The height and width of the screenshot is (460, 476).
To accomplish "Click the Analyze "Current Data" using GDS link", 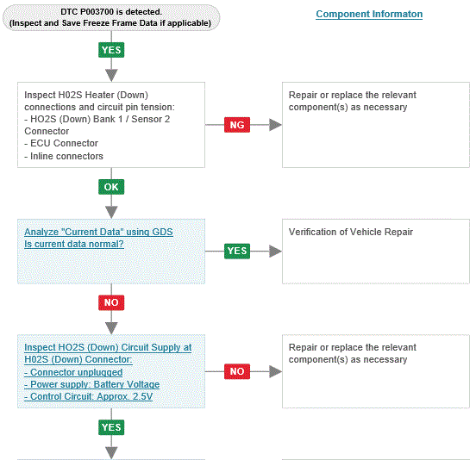I will tap(98, 232).
